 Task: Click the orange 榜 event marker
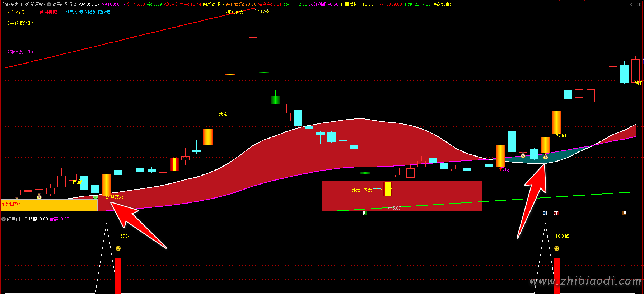tap(624, 213)
